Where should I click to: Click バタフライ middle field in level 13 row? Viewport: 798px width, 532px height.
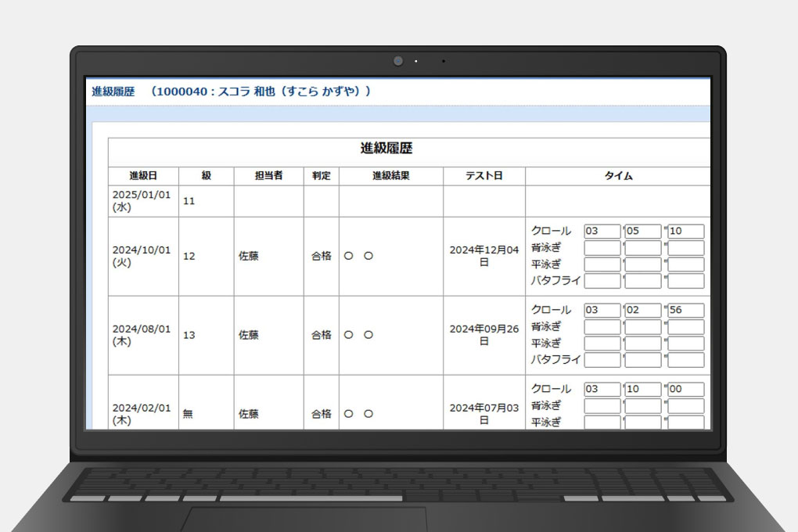pyautogui.click(x=643, y=359)
